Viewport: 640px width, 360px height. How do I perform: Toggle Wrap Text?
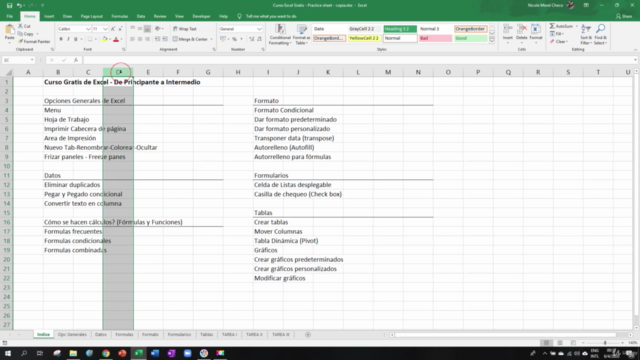point(184,29)
